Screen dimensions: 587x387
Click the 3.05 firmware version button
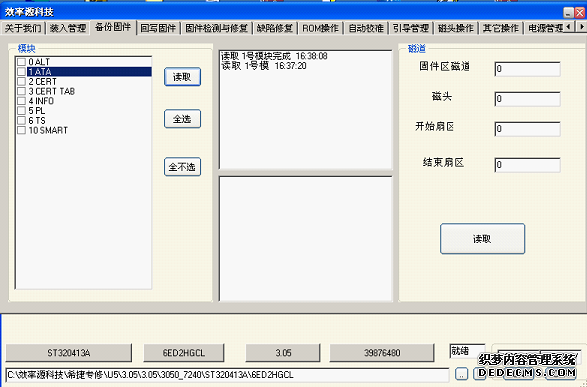283,353
